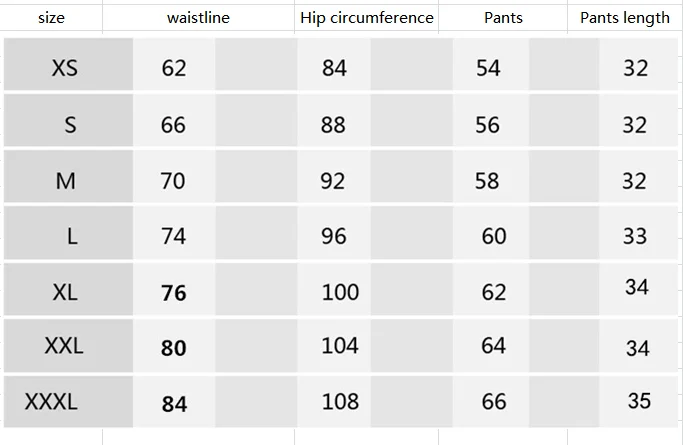Click the XXXL size cell
Viewport: 683px width, 445px height.
click(x=68, y=402)
